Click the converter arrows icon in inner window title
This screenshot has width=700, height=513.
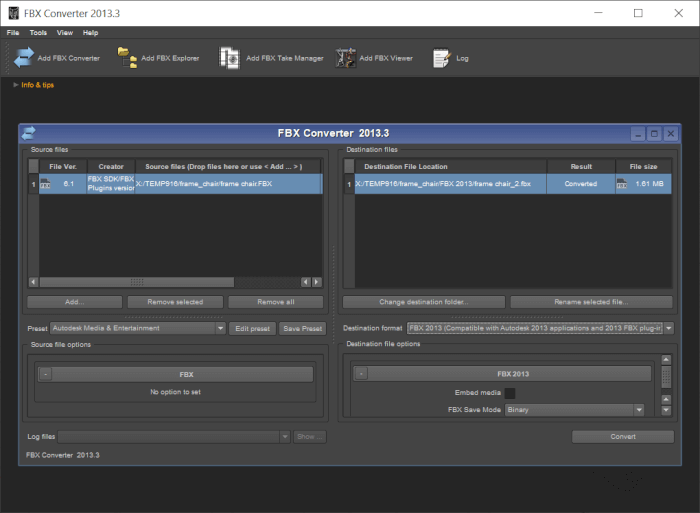29,133
